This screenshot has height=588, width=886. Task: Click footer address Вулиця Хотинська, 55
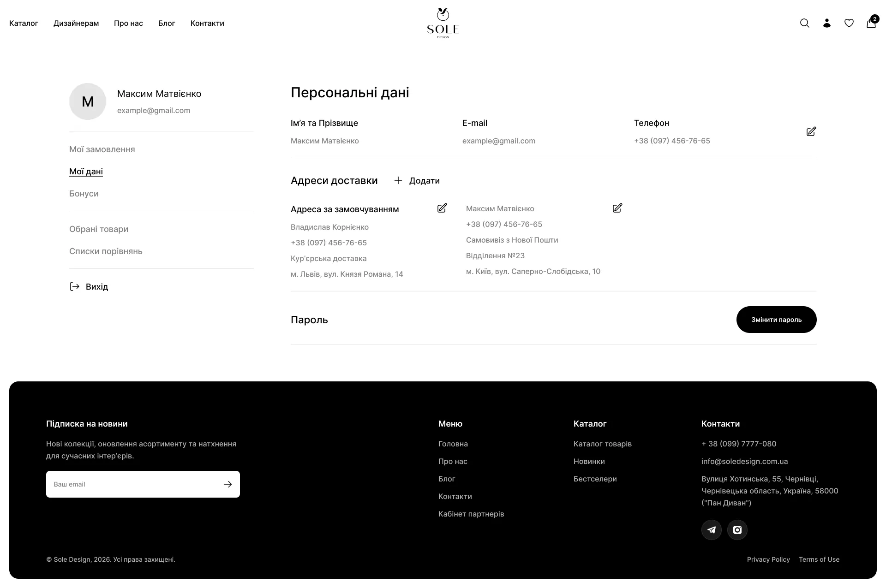770,491
